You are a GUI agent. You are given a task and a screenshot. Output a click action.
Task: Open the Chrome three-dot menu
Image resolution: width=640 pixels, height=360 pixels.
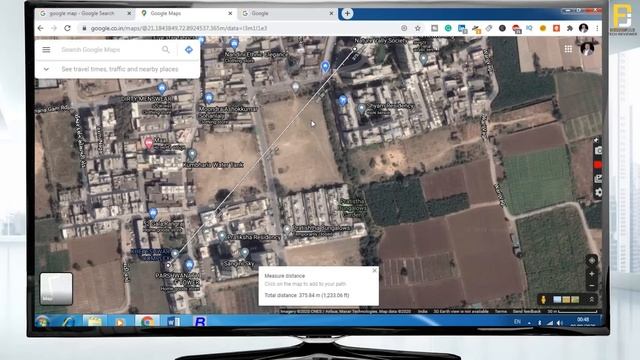coord(597,28)
